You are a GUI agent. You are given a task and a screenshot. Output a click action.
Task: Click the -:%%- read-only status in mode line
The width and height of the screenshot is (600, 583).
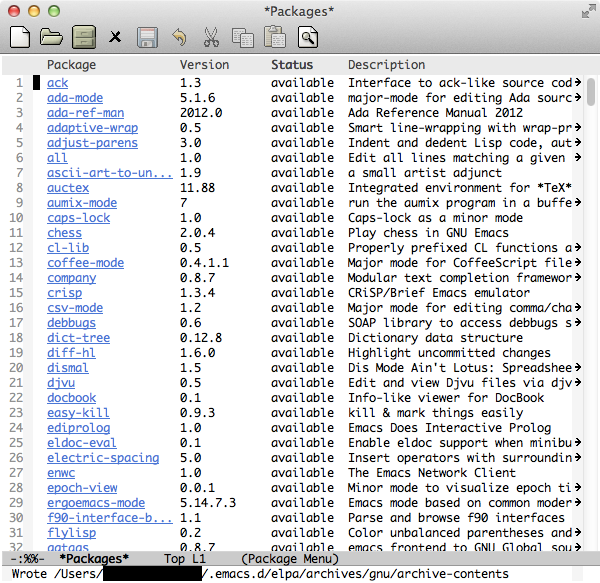pyautogui.click(x=28, y=559)
